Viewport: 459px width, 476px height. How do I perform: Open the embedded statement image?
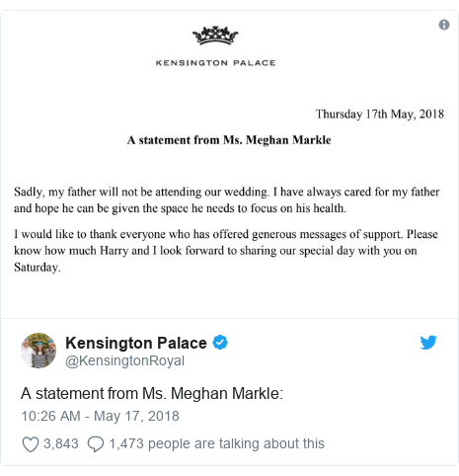point(229,165)
